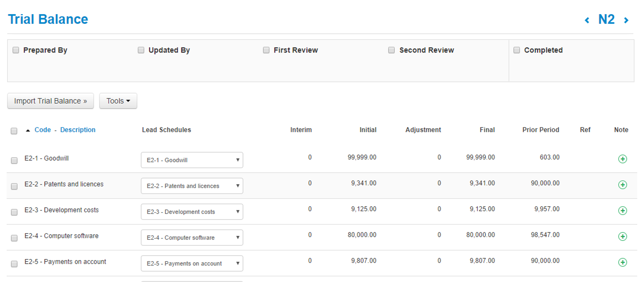Click Development costs prior period value 9,957.00
Screen dimensions: 644x282
pyautogui.click(x=547, y=209)
